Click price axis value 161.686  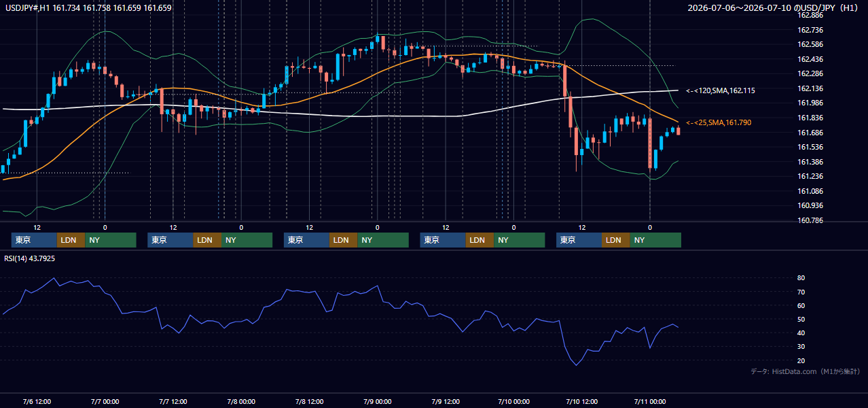[811, 133]
